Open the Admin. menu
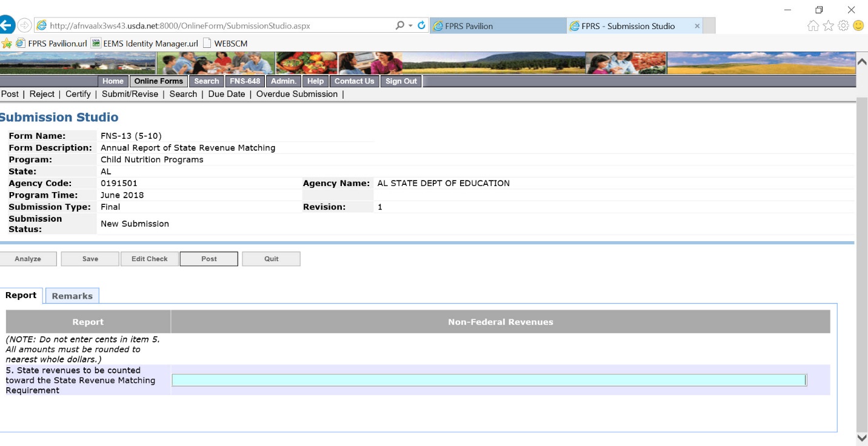 tap(283, 81)
